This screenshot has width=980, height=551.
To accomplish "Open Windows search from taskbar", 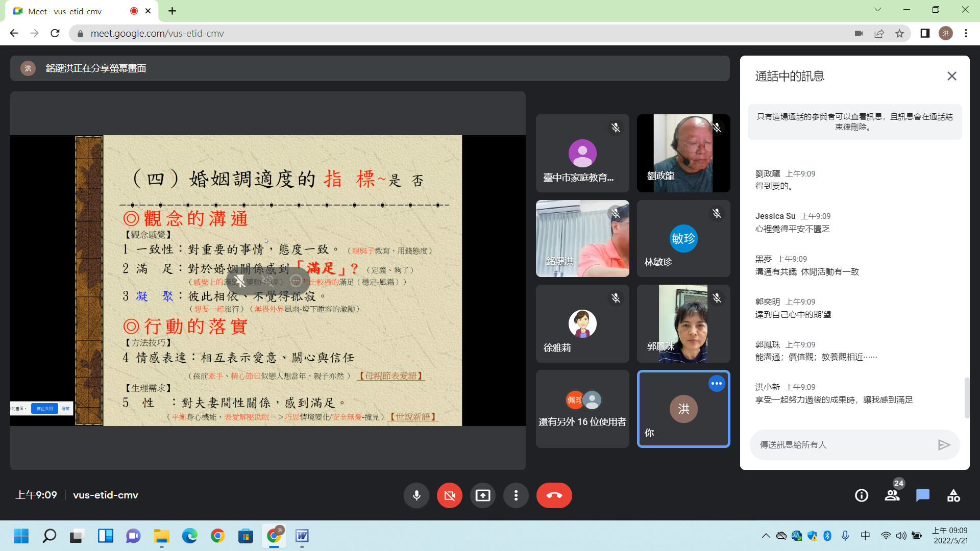I will [49, 536].
